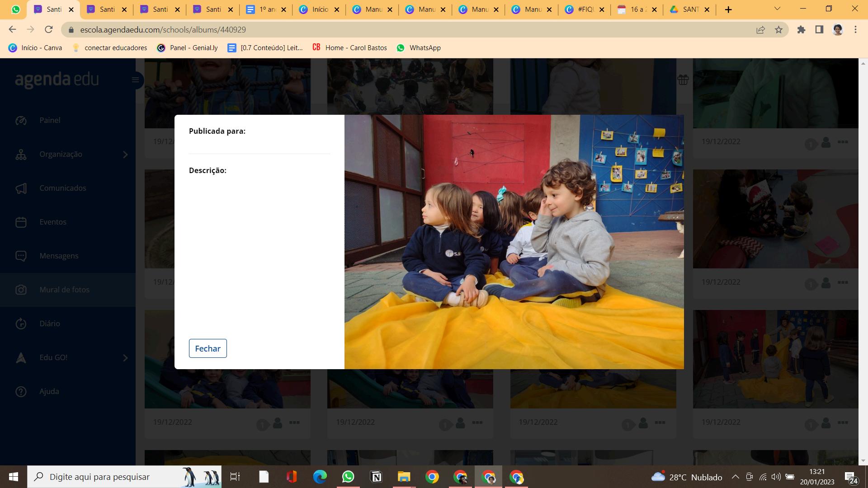This screenshot has width=868, height=488.
Task: Expand the Edu GO! submenu chevron
Action: [125, 358]
